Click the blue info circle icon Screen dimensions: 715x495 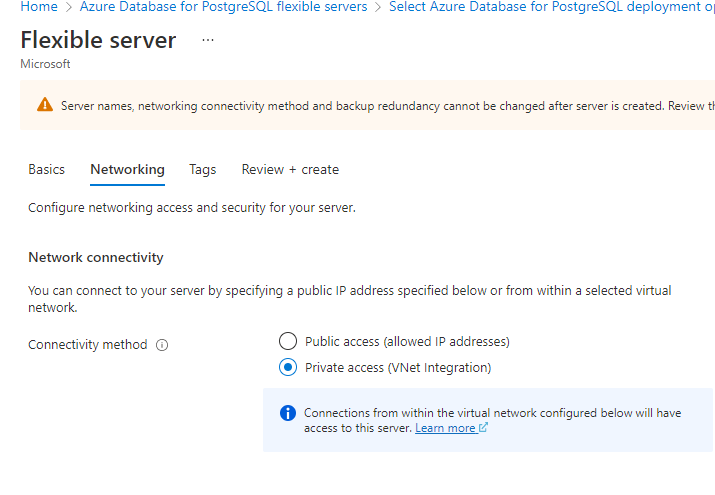coord(288,413)
